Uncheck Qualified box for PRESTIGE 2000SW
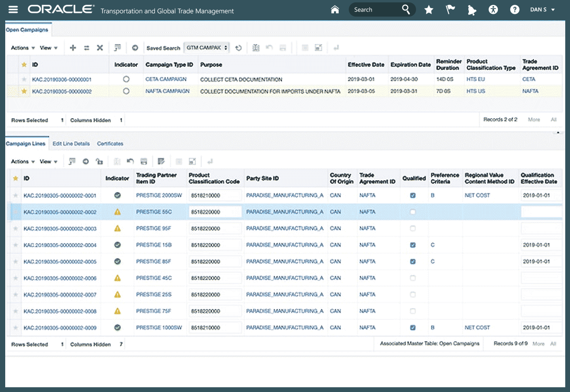This screenshot has width=570, height=392. point(412,196)
